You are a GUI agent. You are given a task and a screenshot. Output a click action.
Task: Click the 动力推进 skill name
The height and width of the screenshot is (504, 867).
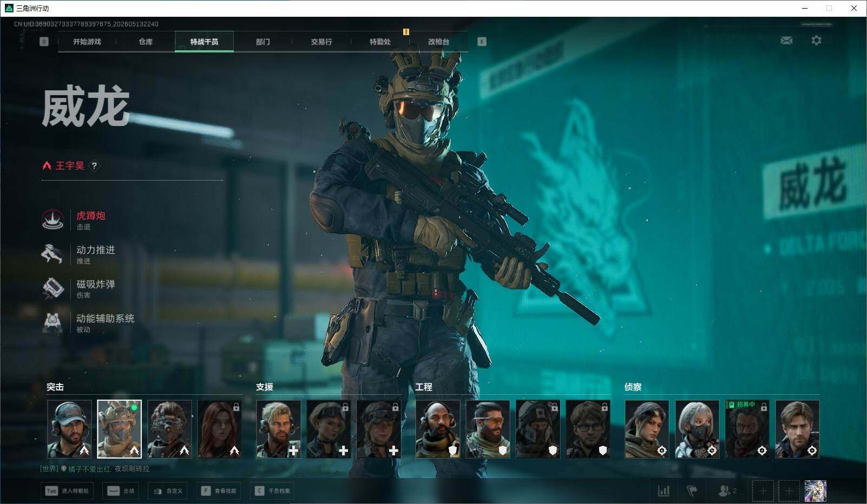coord(96,250)
